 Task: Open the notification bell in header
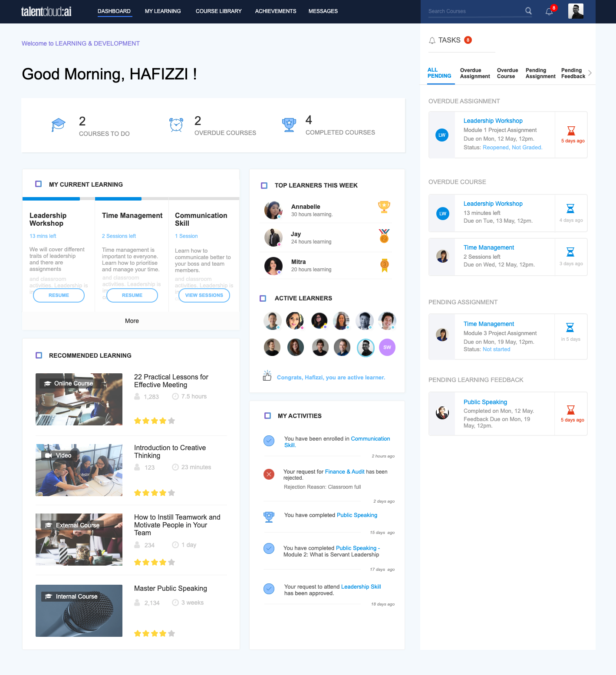coord(549,11)
